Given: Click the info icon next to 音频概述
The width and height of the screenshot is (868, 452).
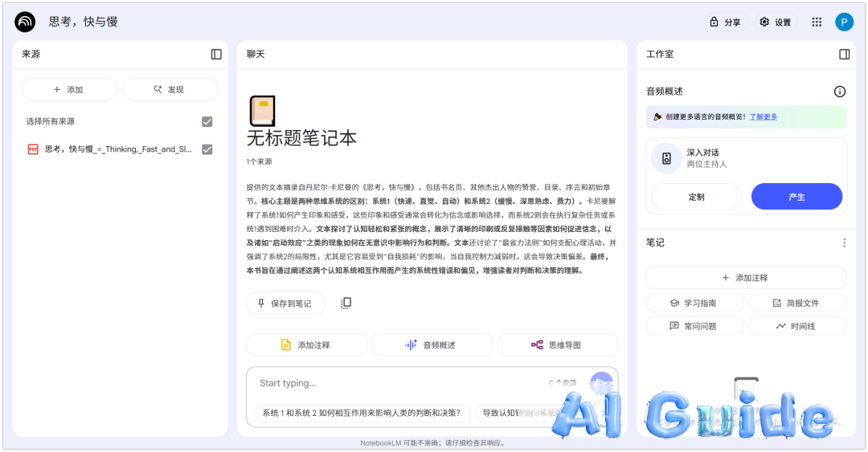Looking at the screenshot, I should click(x=840, y=92).
